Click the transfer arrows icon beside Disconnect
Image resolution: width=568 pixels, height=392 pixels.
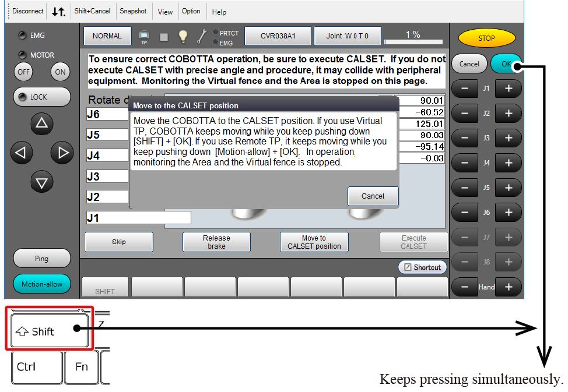pos(58,11)
